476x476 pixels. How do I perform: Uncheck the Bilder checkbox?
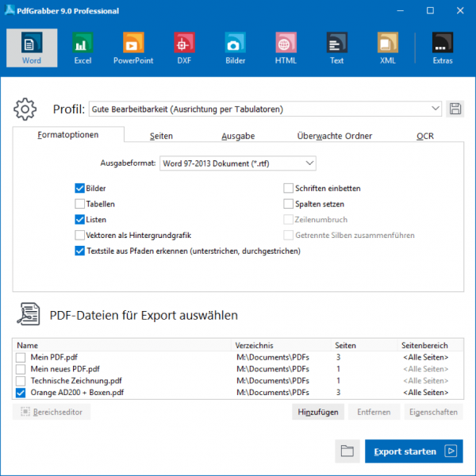[79, 188]
